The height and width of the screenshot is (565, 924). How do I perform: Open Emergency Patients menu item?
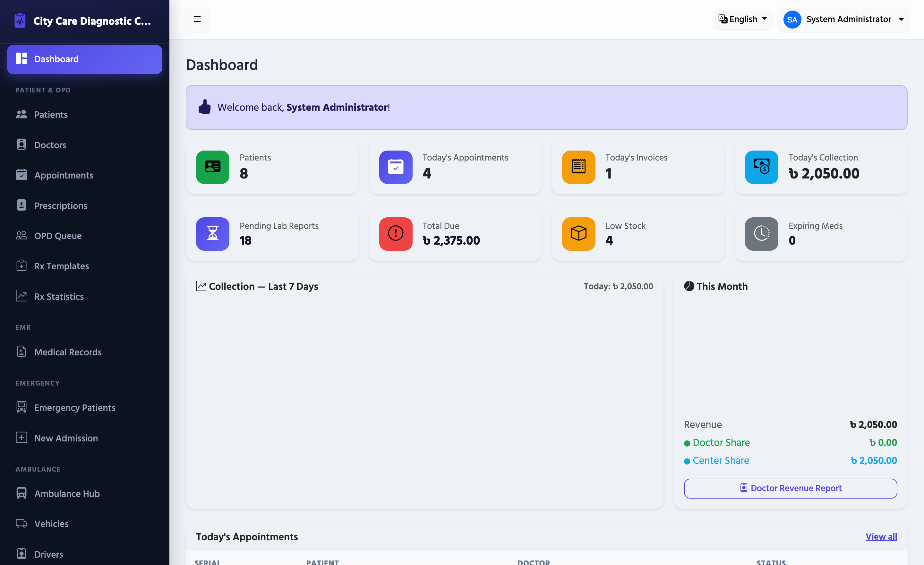85,407
